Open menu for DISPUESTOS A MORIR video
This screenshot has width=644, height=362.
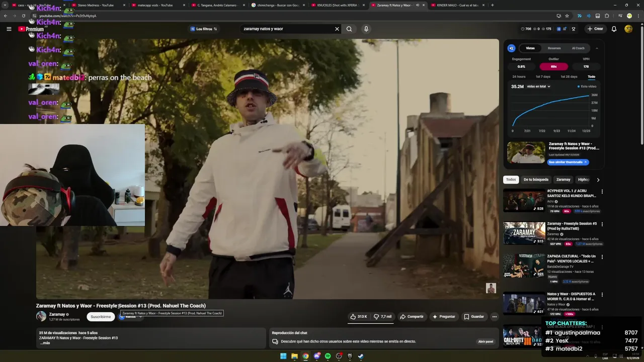coord(602,295)
